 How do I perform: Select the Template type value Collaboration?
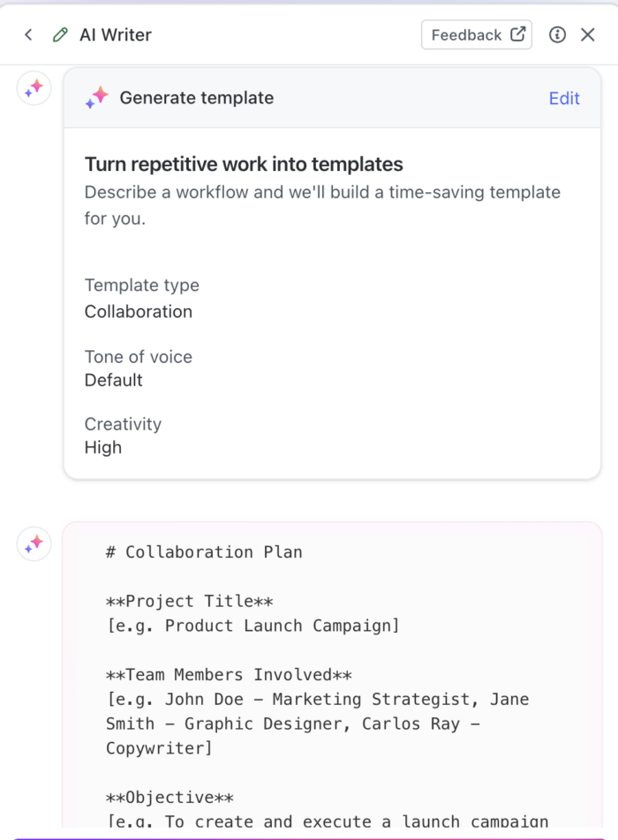click(139, 311)
